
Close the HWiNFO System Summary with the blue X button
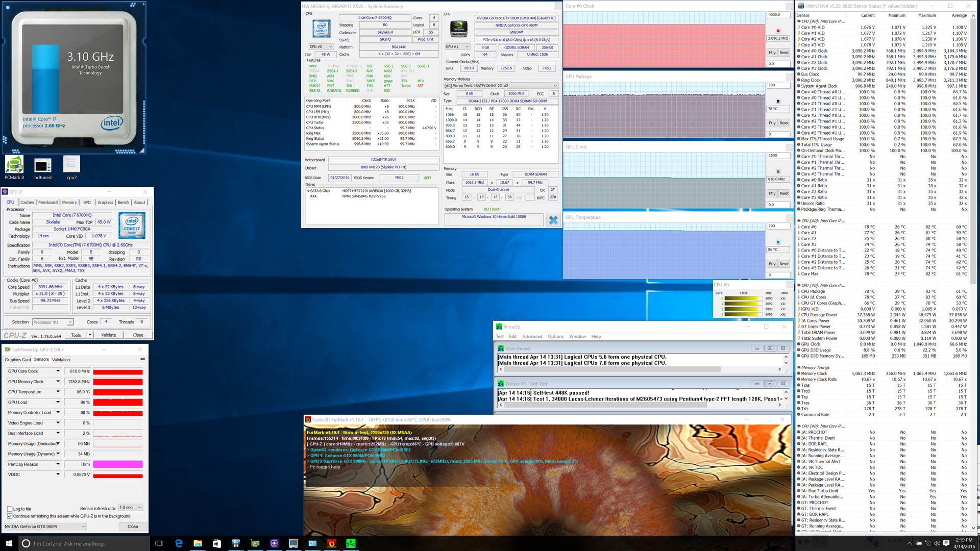[553, 220]
